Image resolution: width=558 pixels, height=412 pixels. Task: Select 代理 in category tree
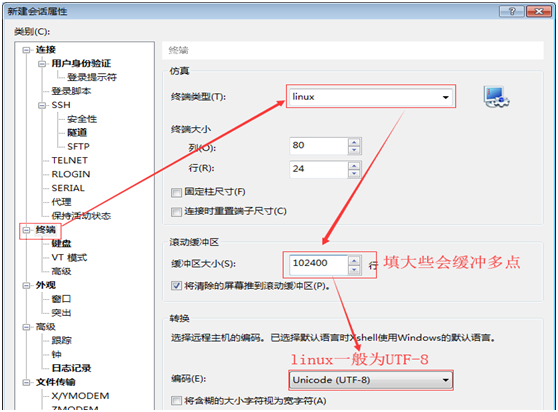pyautogui.click(x=62, y=202)
